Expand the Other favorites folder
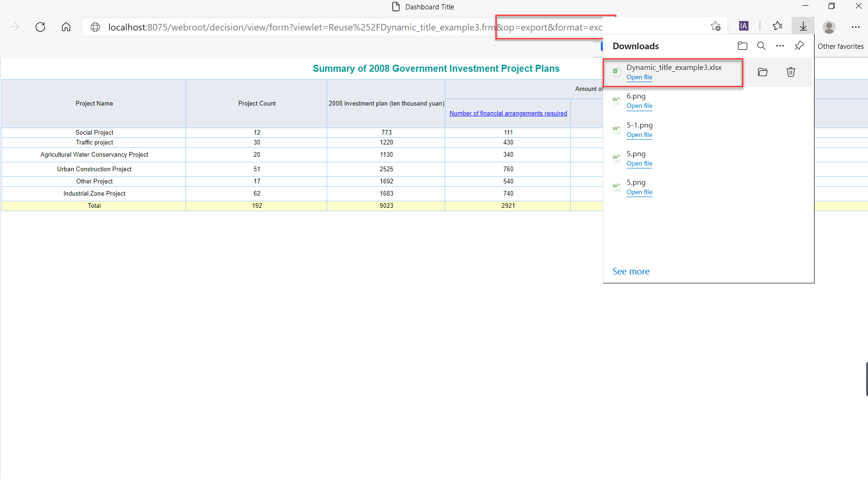 coord(840,46)
